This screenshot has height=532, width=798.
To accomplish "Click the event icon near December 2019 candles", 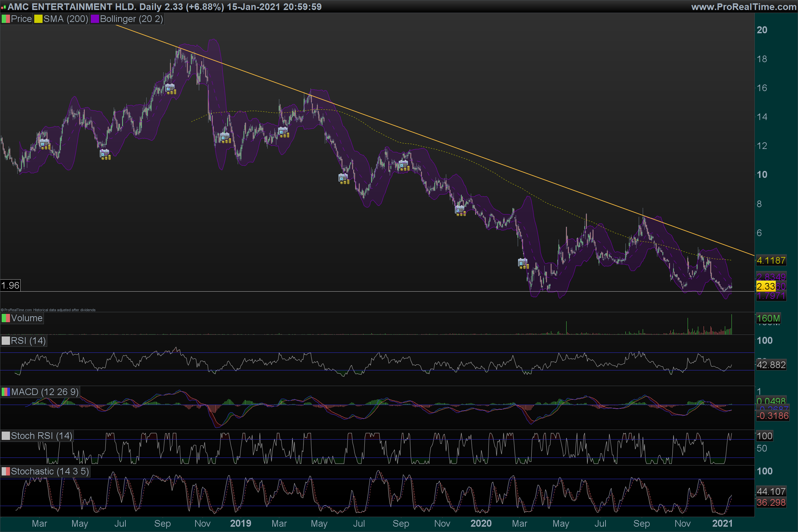I will pos(461,211).
